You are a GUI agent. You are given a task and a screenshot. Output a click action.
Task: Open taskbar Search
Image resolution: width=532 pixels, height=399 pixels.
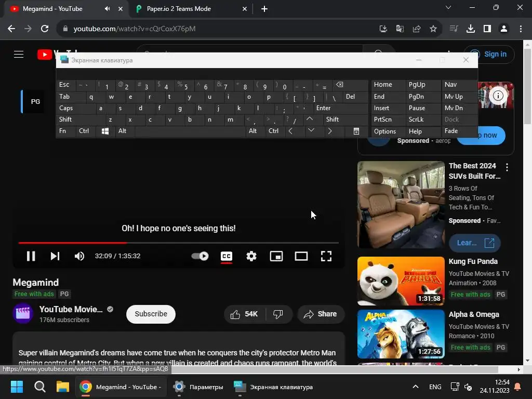click(x=39, y=387)
